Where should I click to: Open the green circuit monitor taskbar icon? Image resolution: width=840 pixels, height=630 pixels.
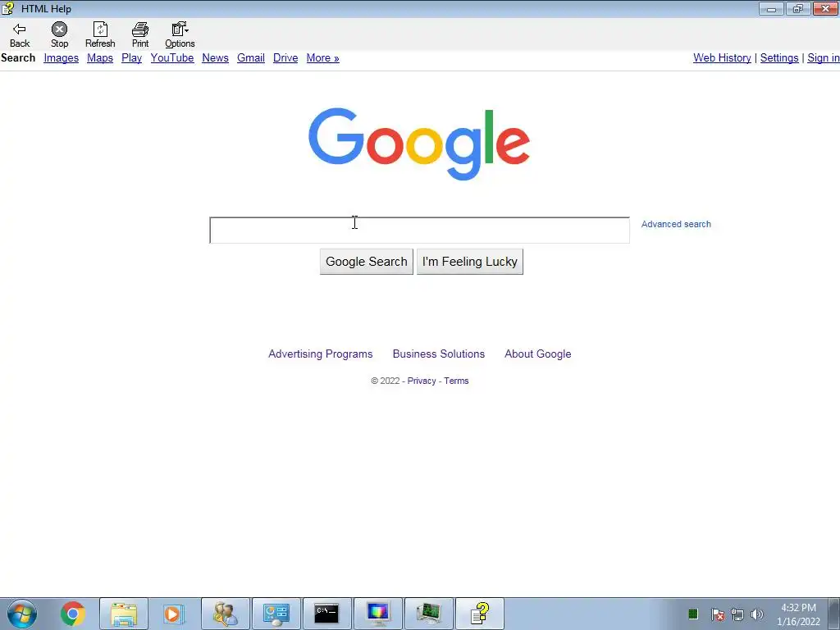point(428,614)
